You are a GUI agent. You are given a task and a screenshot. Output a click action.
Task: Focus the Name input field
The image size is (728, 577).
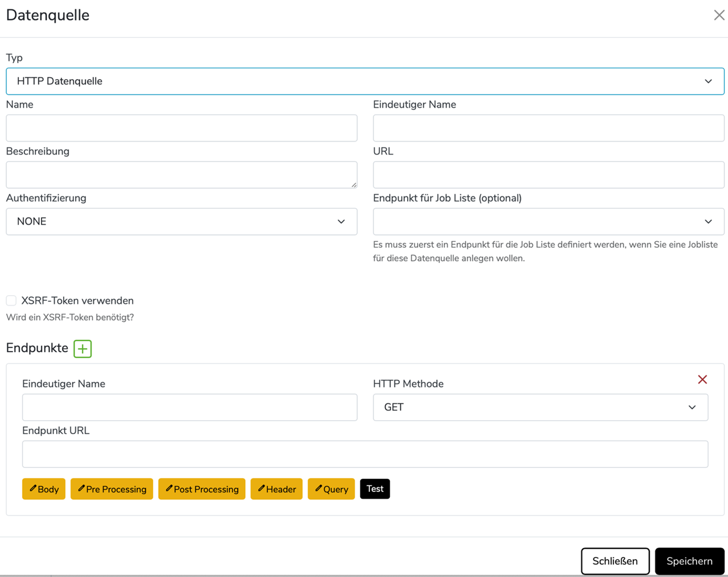pos(182,128)
